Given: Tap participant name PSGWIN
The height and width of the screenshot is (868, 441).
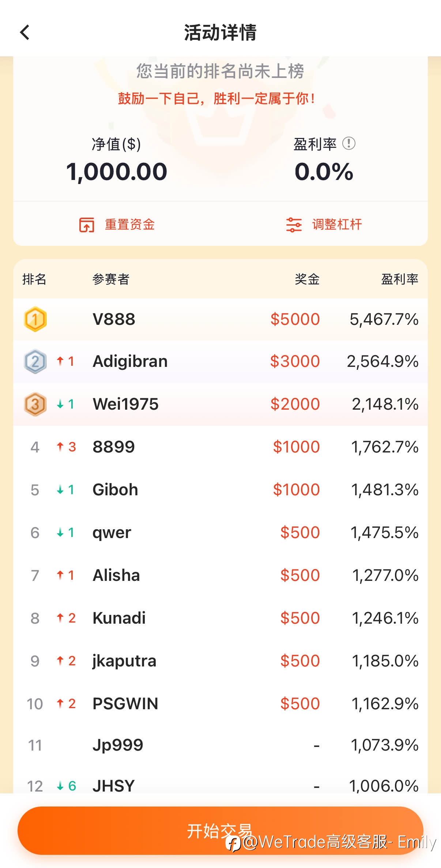Looking at the screenshot, I should click(x=125, y=704).
